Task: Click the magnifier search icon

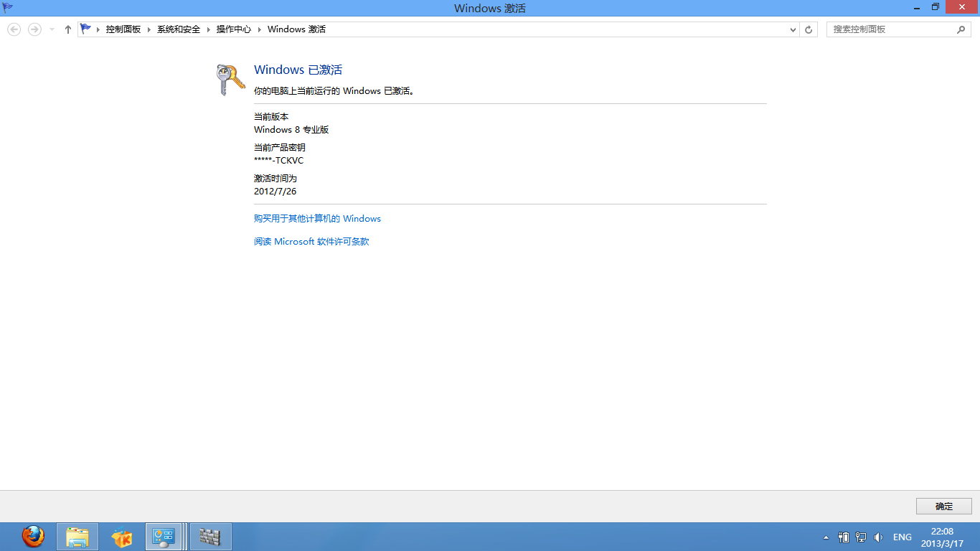Action: pyautogui.click(x=961, y=29)
